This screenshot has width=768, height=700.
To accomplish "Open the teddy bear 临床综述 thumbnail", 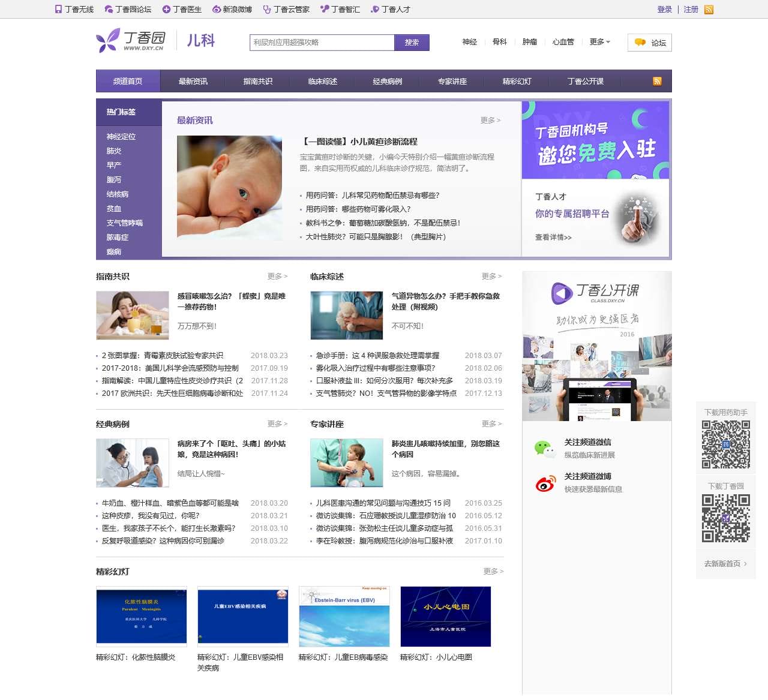I will pyautogui.click(x=347, y=316).
